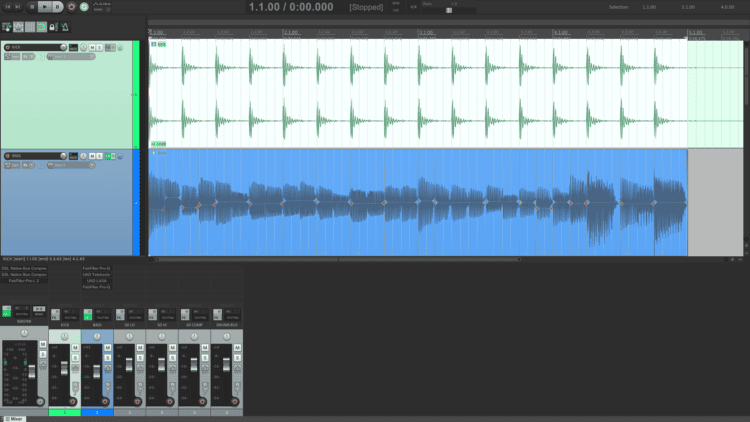The image size is (750, 422).
Task: Toggle the metronome icon
Action: coord(65,27)
